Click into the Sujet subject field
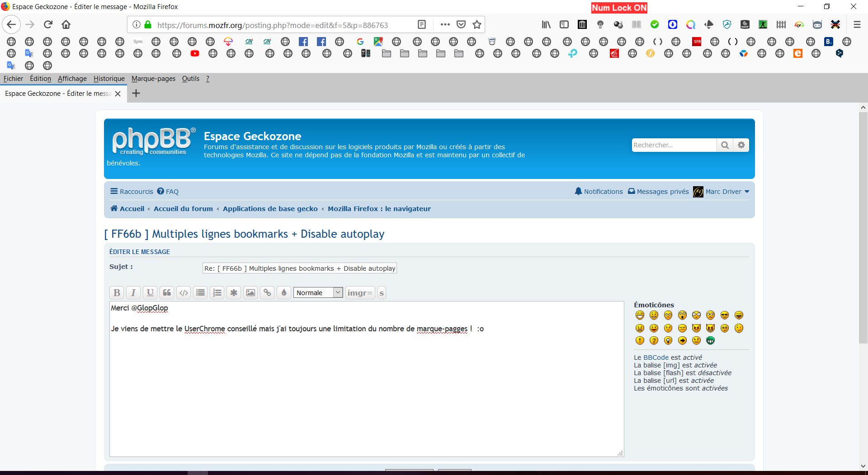This screenshot has width=868, height=475. pyautogui.click(x=300, y=268)
